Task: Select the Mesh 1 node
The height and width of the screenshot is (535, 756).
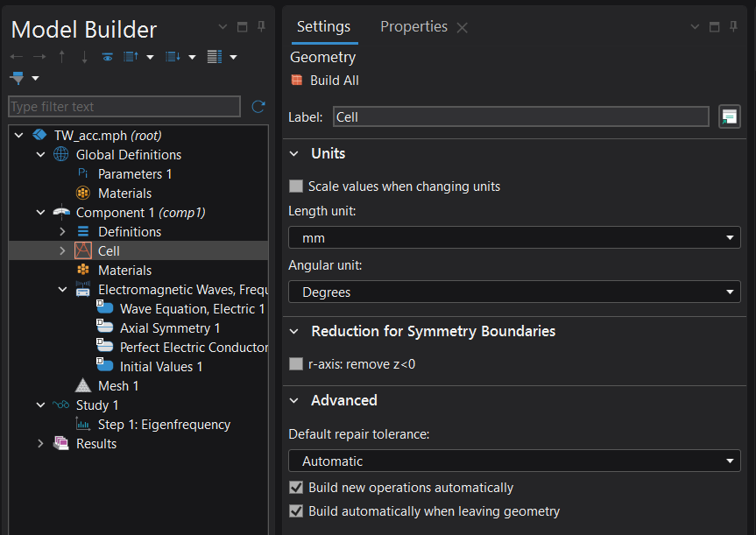Action: (x=117, y=386)
